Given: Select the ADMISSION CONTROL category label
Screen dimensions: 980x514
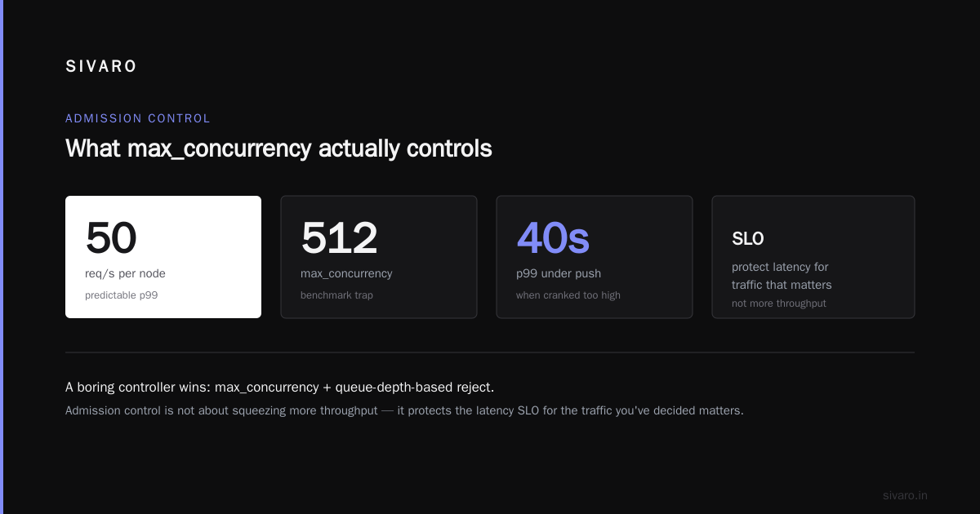Looking at the screenshot, I should tap(138, 118).
